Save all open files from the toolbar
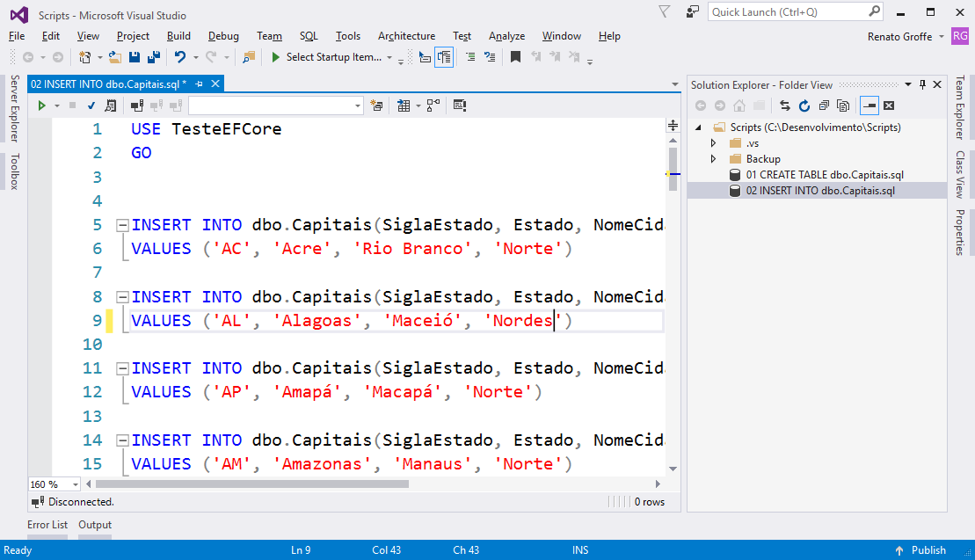 tap(156, 57)
